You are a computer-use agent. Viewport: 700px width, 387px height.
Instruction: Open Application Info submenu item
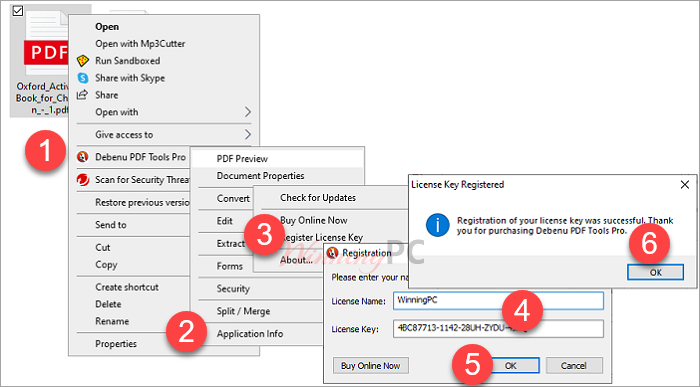tap(250, 334)
